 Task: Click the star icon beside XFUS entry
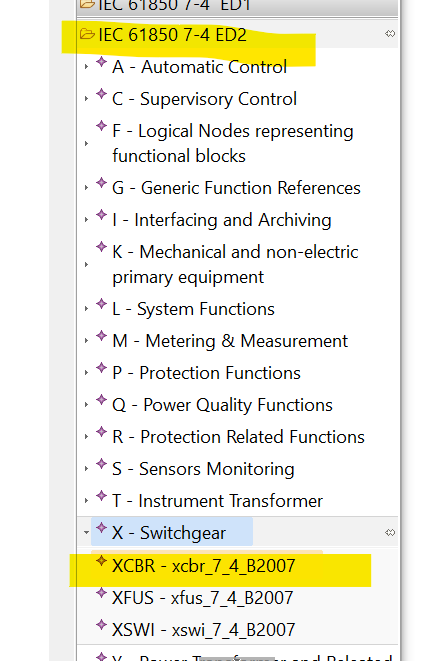101,593
